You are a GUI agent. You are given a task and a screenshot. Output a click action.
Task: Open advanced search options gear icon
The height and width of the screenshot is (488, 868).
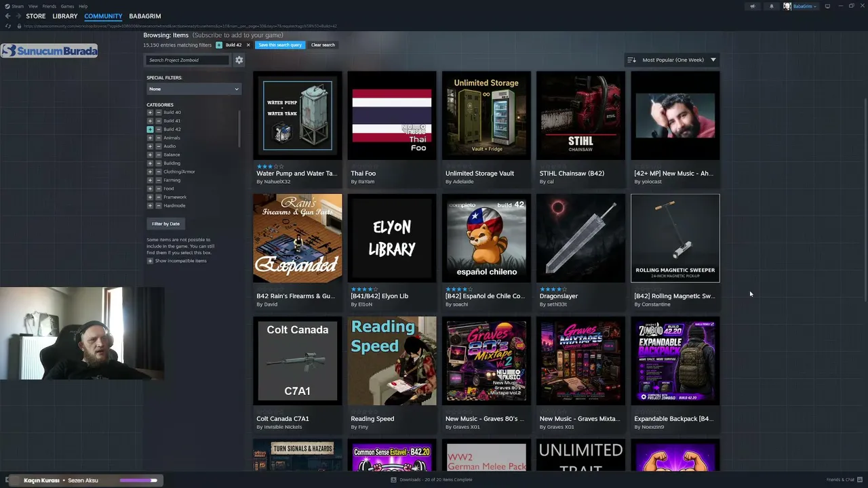coord(239,60)
